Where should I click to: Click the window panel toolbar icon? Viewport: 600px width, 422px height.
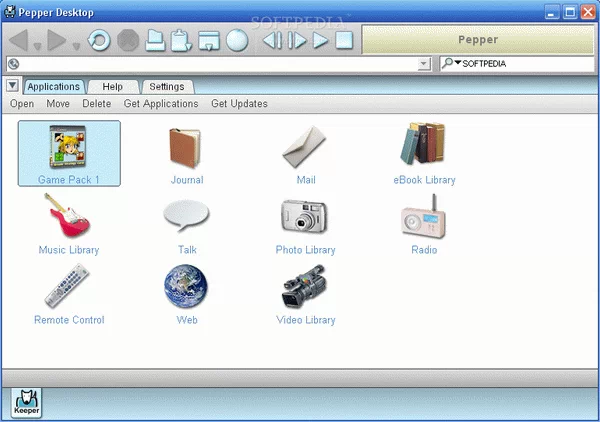click(x=209, y=41)
